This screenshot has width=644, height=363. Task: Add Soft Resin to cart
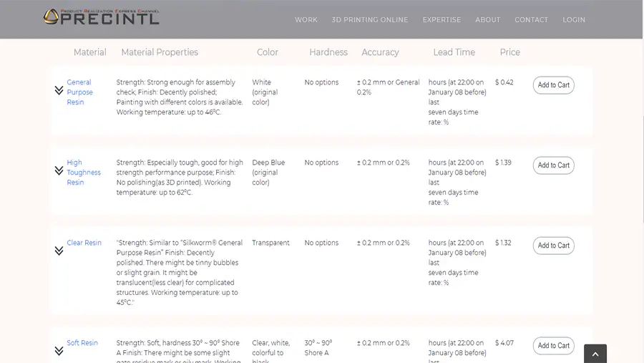(553, 346)
